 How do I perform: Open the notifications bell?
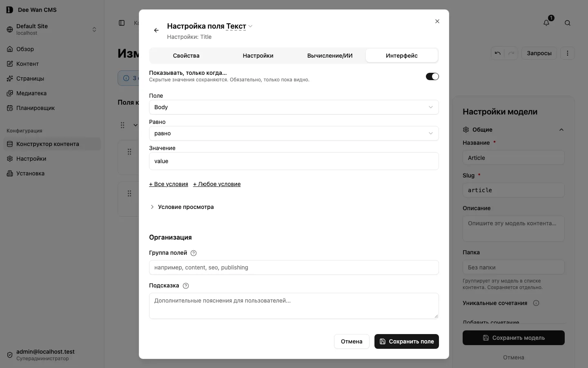click(546, 23)
